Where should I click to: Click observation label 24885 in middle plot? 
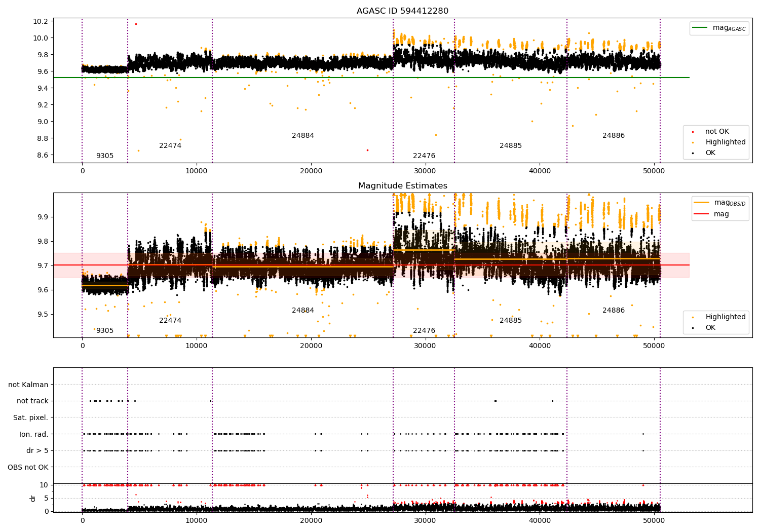tap(511, 321)
